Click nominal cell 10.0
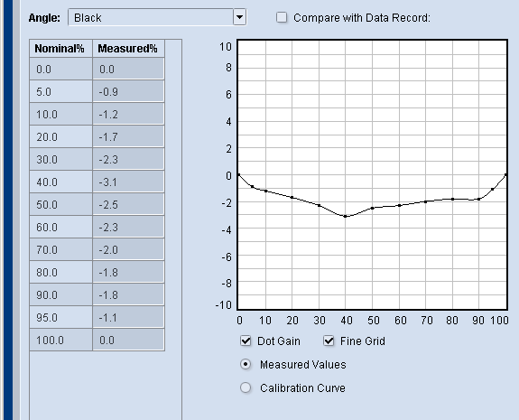This screenshot has width=519, height=420. click(x=60, y=114)
